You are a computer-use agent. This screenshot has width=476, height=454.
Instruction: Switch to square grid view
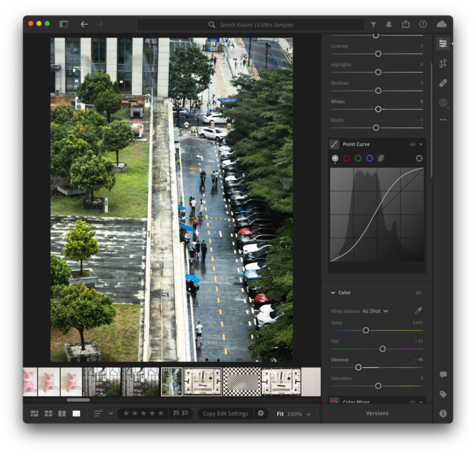coord(48,413)
